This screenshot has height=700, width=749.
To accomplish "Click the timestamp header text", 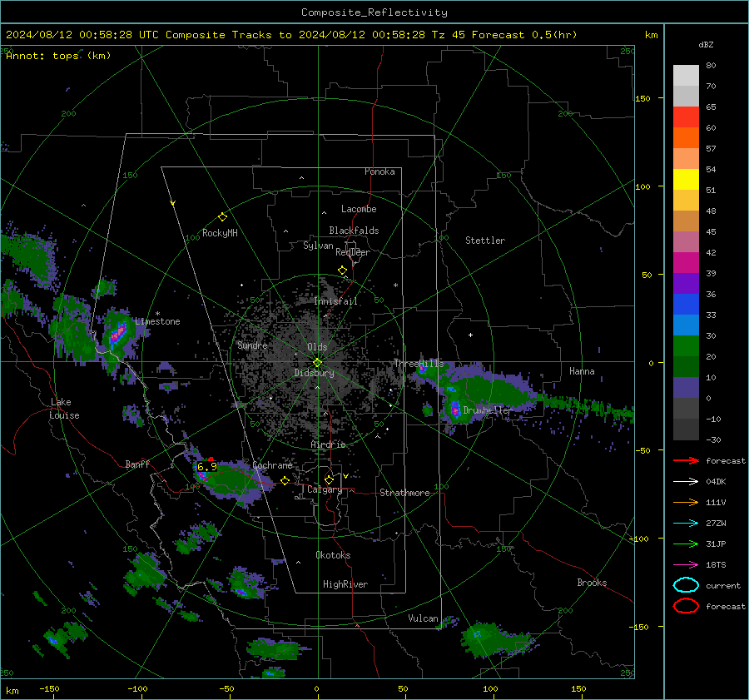I will click(x=291, y=35).
